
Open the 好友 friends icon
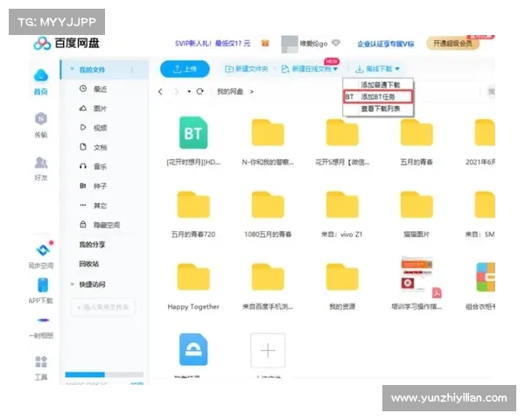(x=41, y=163)
